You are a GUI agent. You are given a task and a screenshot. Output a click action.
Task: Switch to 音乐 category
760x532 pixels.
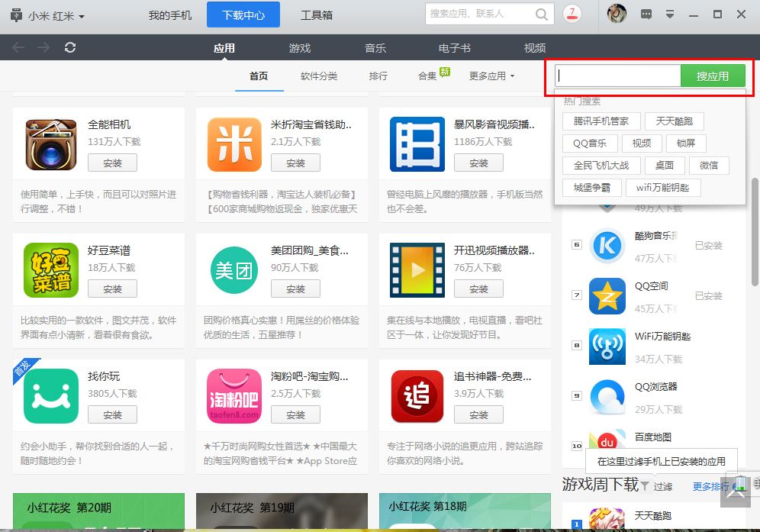(375, 48)
